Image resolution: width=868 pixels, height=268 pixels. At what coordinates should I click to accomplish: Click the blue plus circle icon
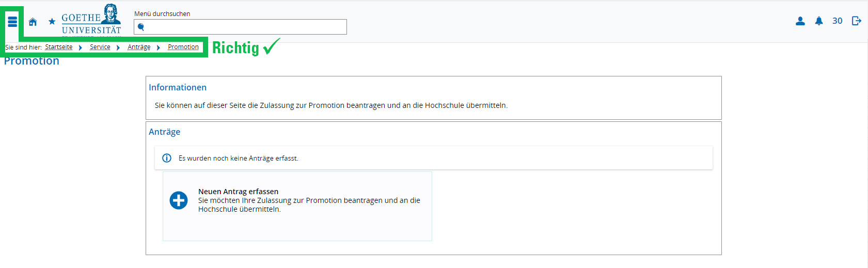pyautogui.click(x=179, y=200)
